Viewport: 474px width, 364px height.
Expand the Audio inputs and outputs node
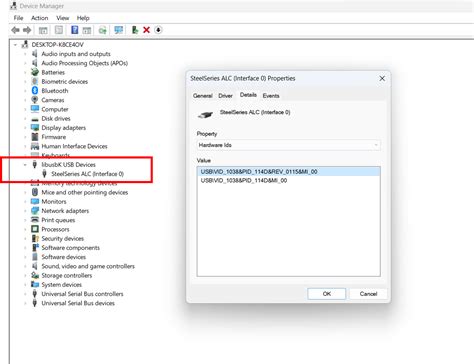tap(25, 54)
